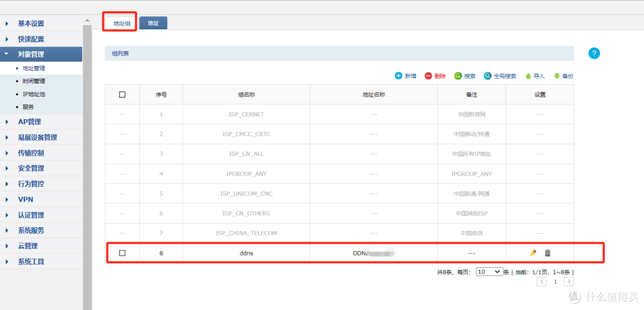Click the trash delete icon for ddns
Viewport: 644px width, 310px height.
tap(547, 253)
